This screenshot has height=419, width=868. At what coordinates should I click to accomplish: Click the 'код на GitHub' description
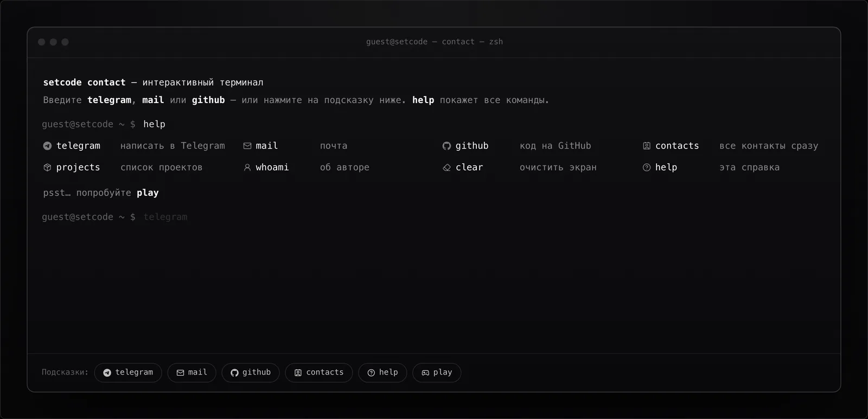pos(556,146)
